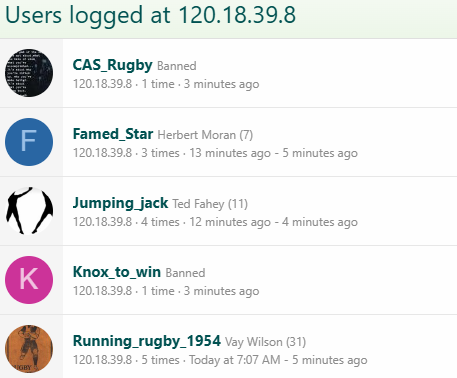Visit the Jumping_jack profile link
Viewport: 457px width, 378px height.
[x=120, y=203]
